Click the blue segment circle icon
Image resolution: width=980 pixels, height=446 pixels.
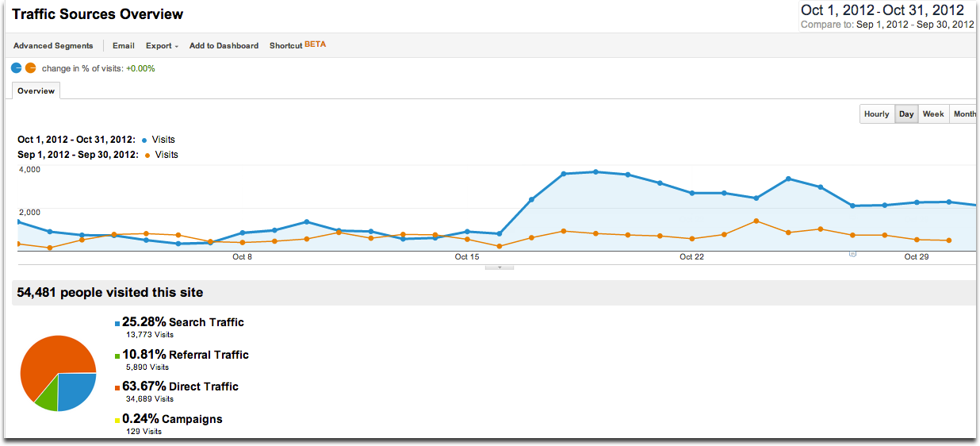(17, 68)
